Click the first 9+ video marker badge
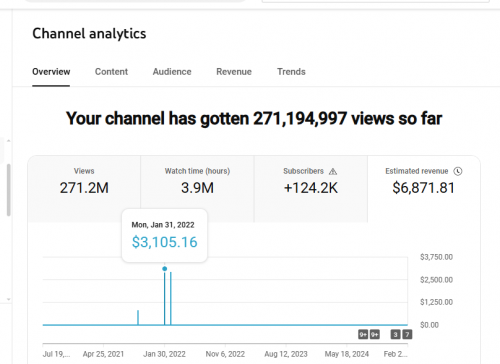 tap(363, 334)
